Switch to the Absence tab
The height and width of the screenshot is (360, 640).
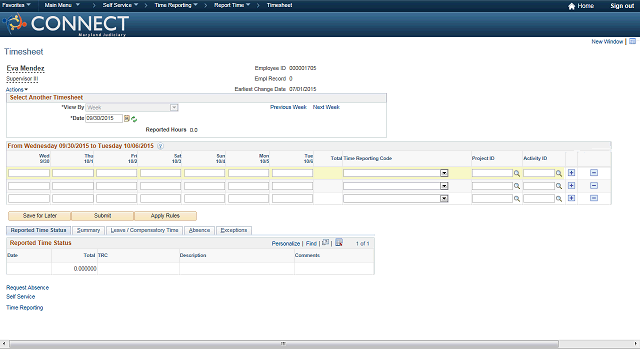pyautogui.click(x=199, y=231)
